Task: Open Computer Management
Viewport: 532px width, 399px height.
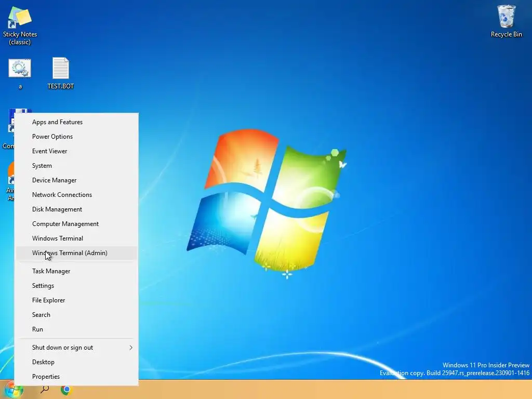Action: click(77, 224)
